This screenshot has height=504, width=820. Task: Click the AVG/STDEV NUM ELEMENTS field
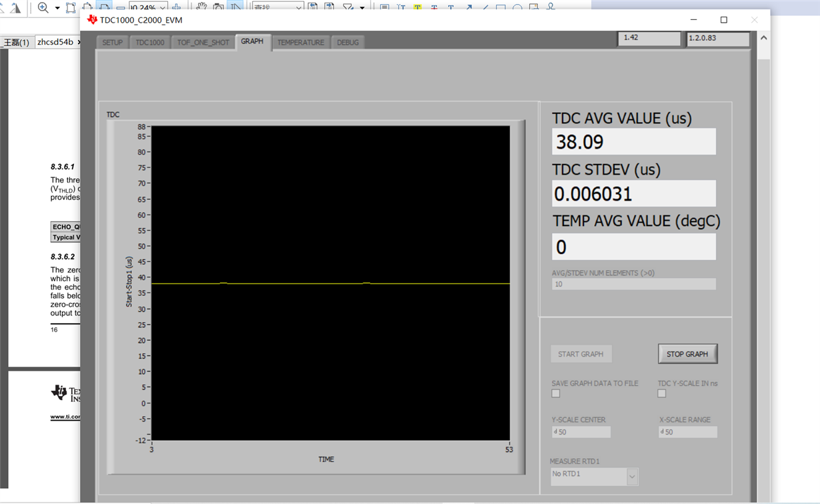[633, 284]
